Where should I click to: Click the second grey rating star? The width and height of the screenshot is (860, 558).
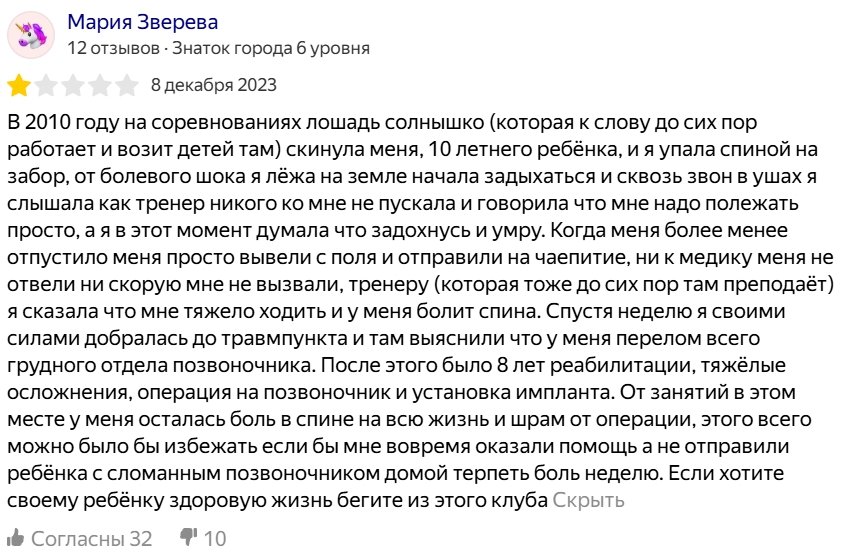tap(47, 85)
